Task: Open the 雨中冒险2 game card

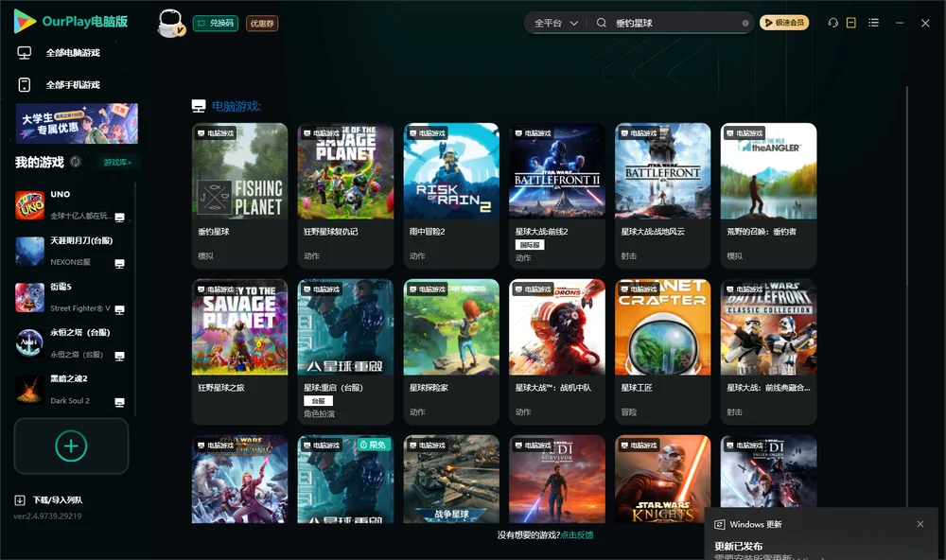Action: point(451,196)
